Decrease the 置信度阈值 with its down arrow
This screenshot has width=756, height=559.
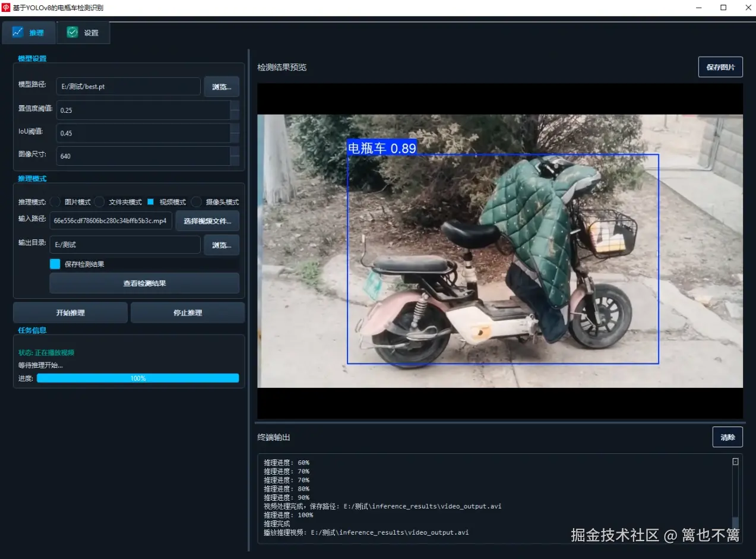(x=235, y=115)
